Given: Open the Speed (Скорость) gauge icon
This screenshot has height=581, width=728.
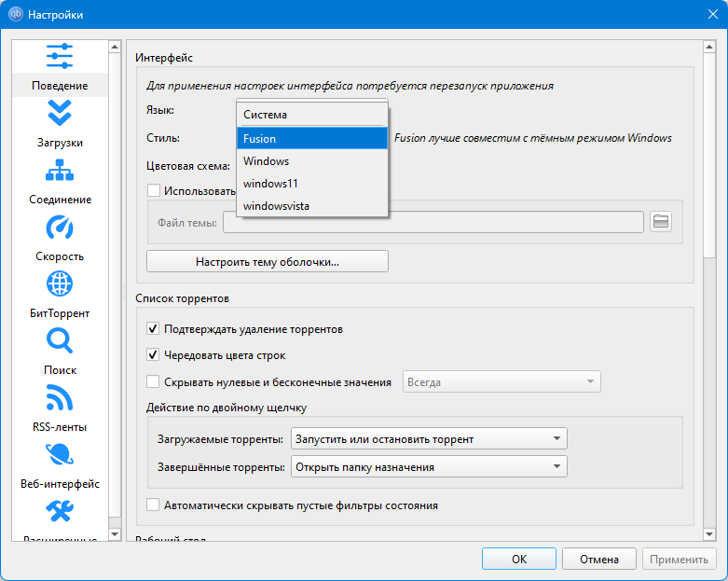Looking at the screenshot, I should coord(60,228).
